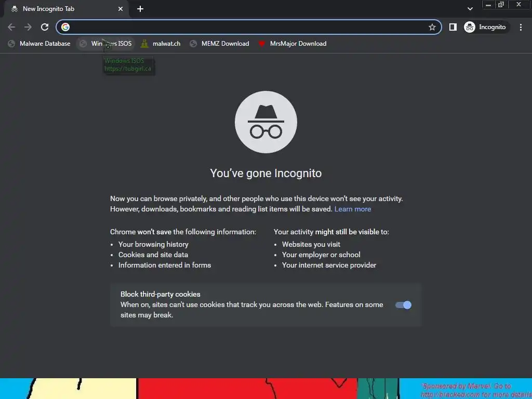Open the MEMZ Download bookmark
Image resolution: width=532 pixels, height=399 pixels.
pos(220,44)
